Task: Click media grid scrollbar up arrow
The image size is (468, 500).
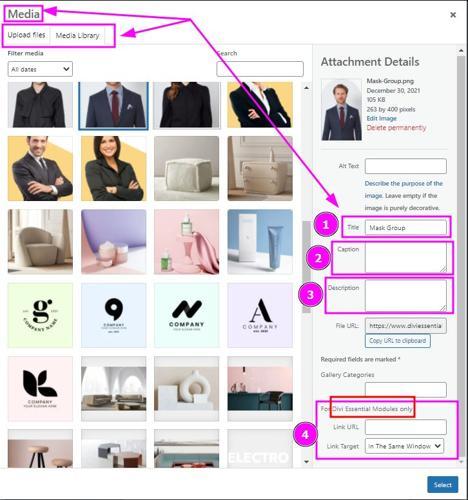Action: [x=306, y=88]
